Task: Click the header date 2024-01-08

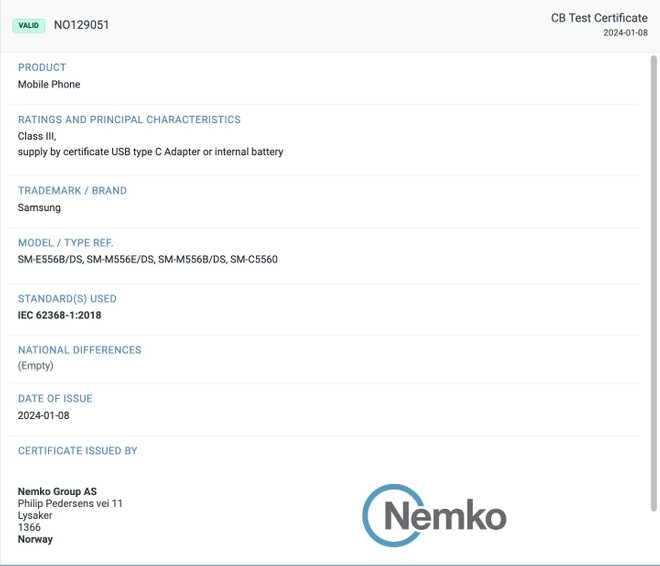Action: point(625,33)
